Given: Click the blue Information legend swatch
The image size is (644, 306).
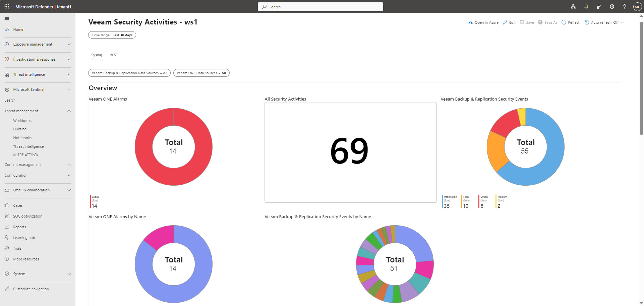Looking at the screenshot, I should click(x=443, y=201).
